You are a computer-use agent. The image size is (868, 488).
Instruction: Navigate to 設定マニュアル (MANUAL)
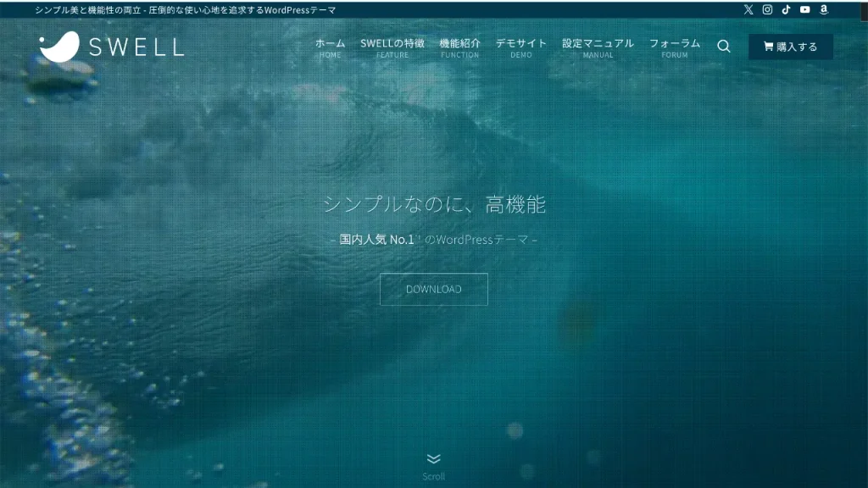click(598, 47)
